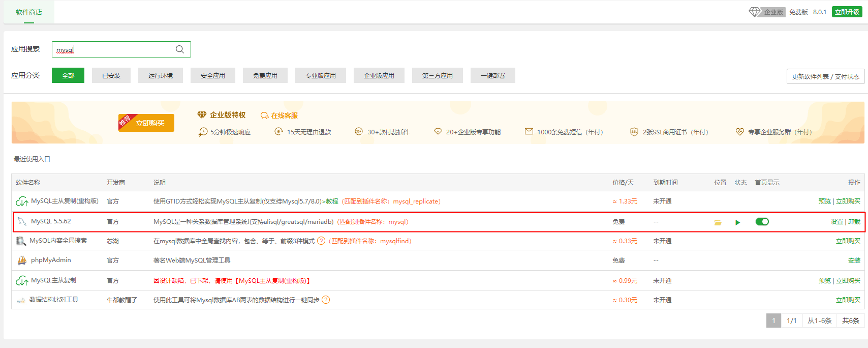868x348 pixels.
Task: Click the 牛都教醒了 developer name
Action: tap(122, 300)
